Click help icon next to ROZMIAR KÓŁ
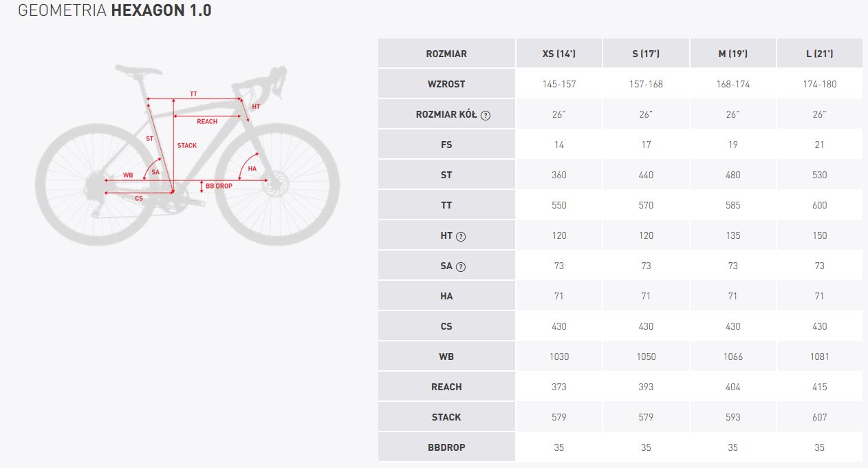Screen dimensions: 868x468 pos(486,115)
